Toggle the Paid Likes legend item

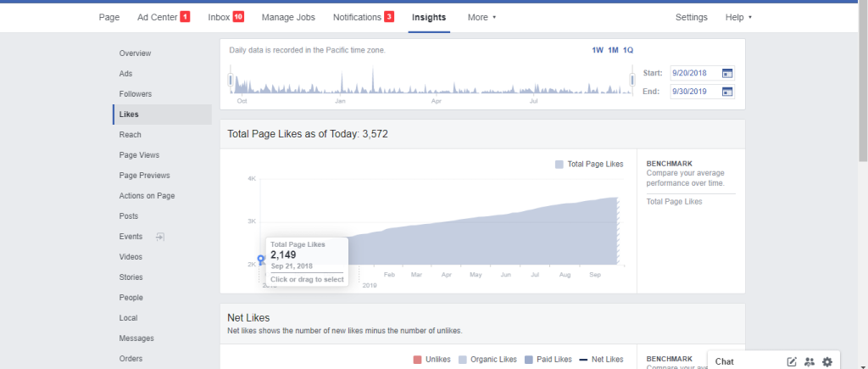(548, 359)
